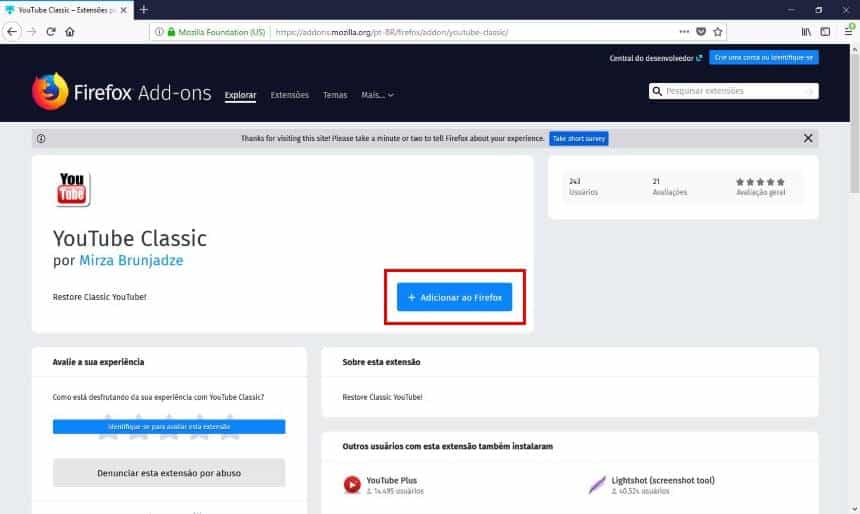
Task: Open the Explorar tab
Action: 240,95
